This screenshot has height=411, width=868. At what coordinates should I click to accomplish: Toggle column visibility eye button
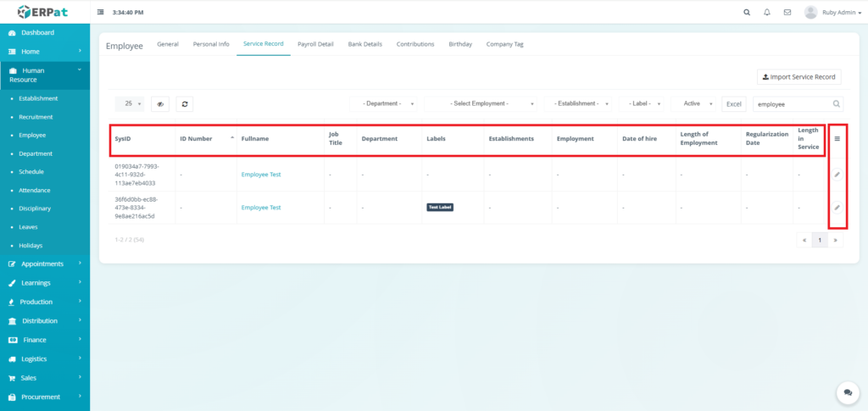(160, 103)
